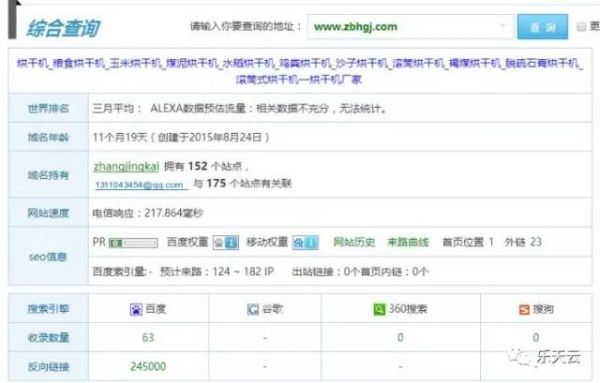Click the purple website title link
Viewport: 600px width, 383px height.
[x=300, y=71]
